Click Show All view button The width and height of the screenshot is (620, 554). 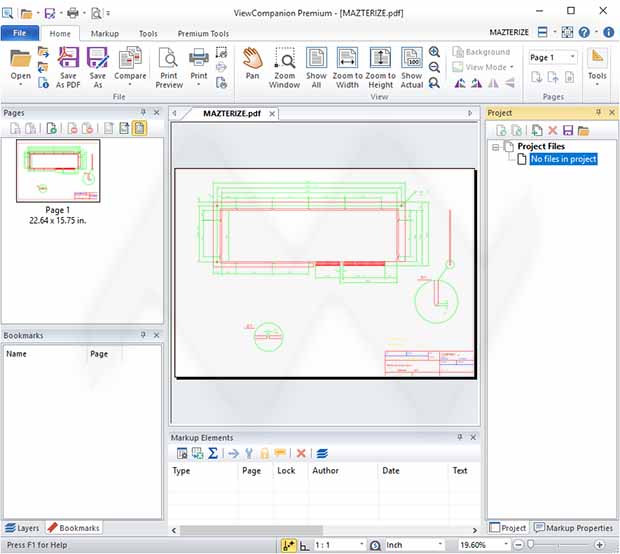[316, 67]
